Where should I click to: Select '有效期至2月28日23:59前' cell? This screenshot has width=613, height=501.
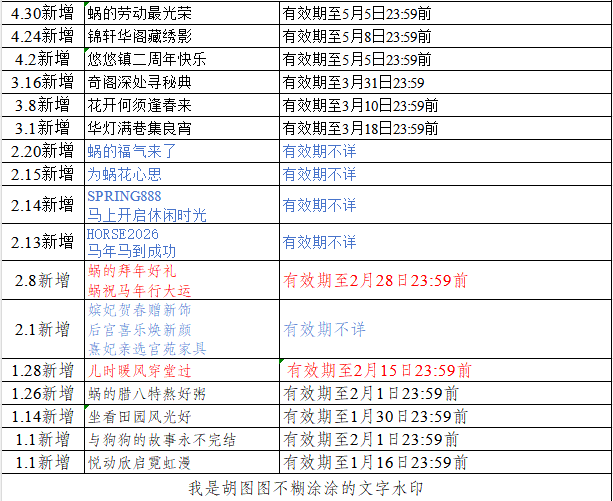[x=445, y=280]
